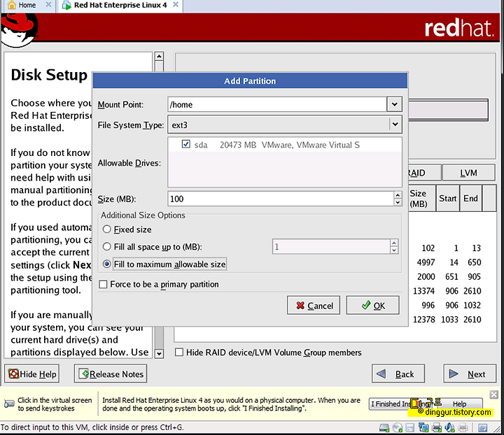
Task: Increase Size (MB) with up arrow
Action: (398, 195)
